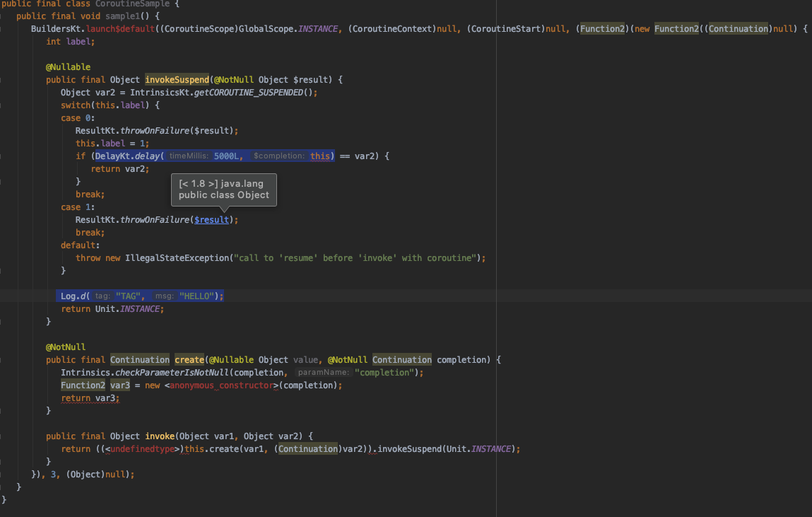The image size is (812, 517).
Task: Click the java.lang Object documentation tooltip
Action: (x=224, y=190)
